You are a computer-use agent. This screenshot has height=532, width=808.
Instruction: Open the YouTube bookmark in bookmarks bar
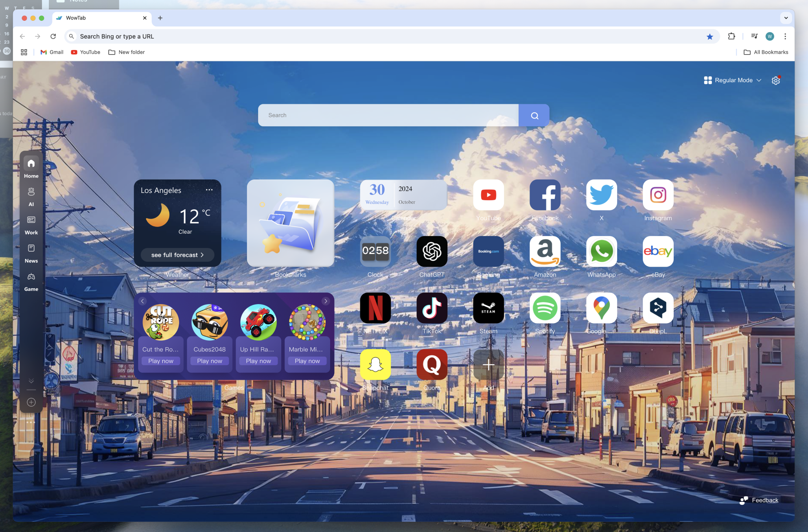(85, 52)
